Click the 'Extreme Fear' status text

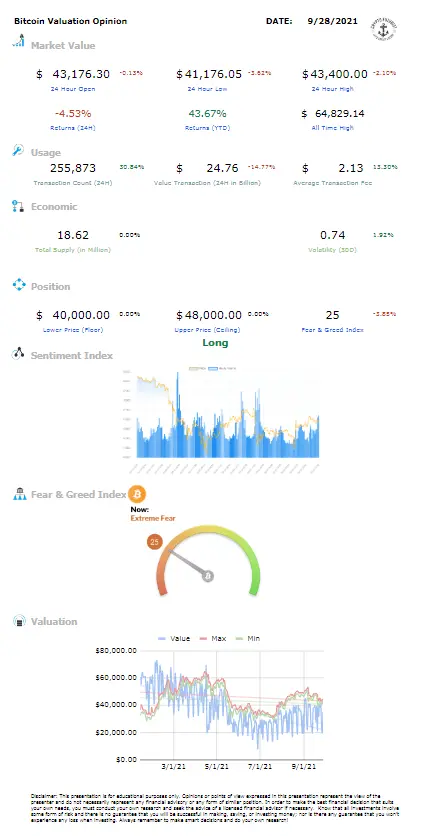tap(153, 518)
